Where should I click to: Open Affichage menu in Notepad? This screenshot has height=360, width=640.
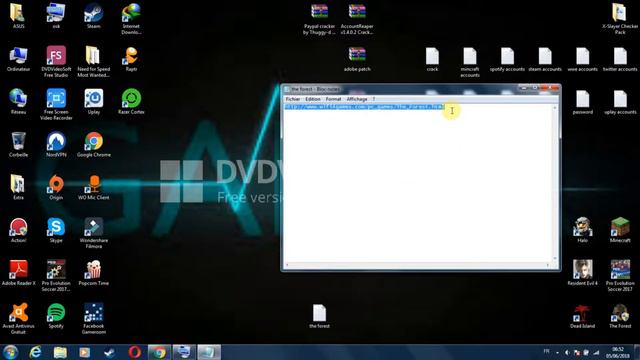tap(357, 99)
